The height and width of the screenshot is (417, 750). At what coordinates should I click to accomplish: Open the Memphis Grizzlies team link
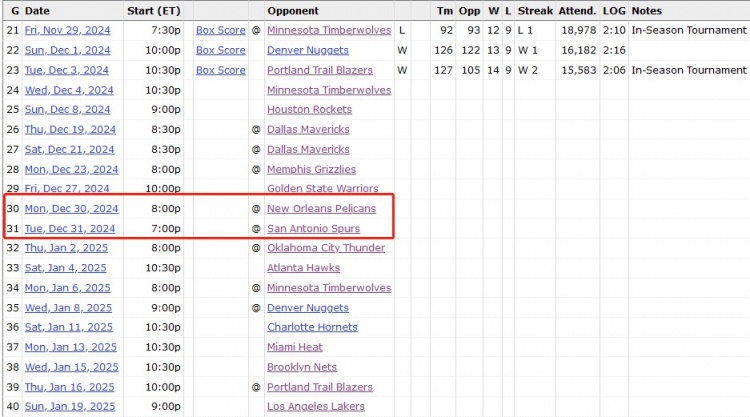[312, 169]
